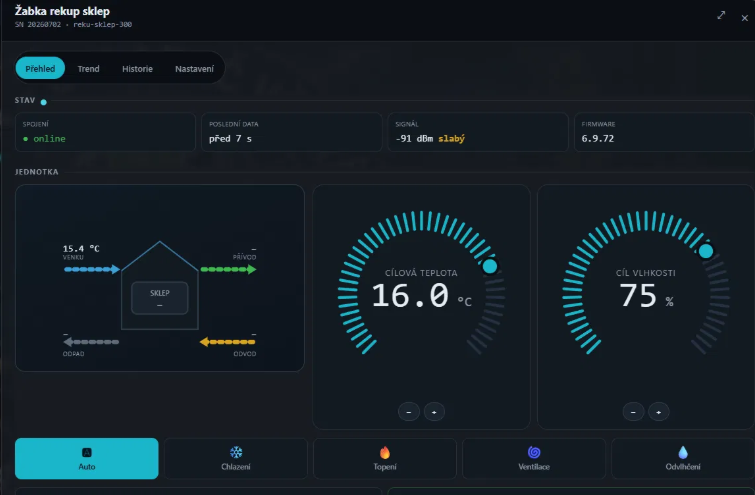The width and height of the screenshot is (755, 495).
Task: Click the STAV status indicator dot
Action: [x=44, y=102]
